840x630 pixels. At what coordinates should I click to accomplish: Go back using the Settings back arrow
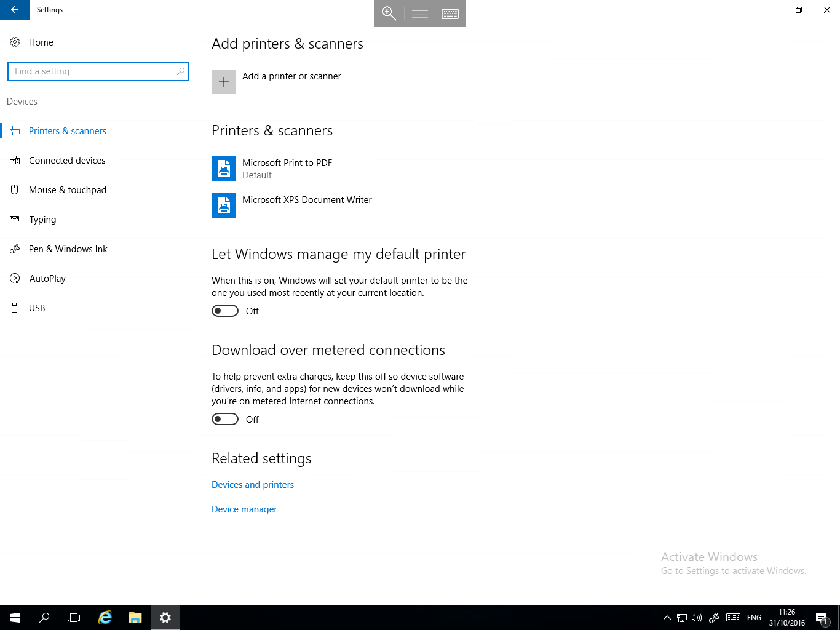tap(14, 10)
